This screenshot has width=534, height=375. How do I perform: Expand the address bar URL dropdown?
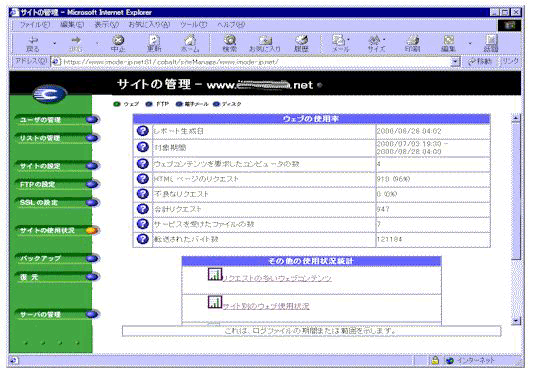click(455, 62)
